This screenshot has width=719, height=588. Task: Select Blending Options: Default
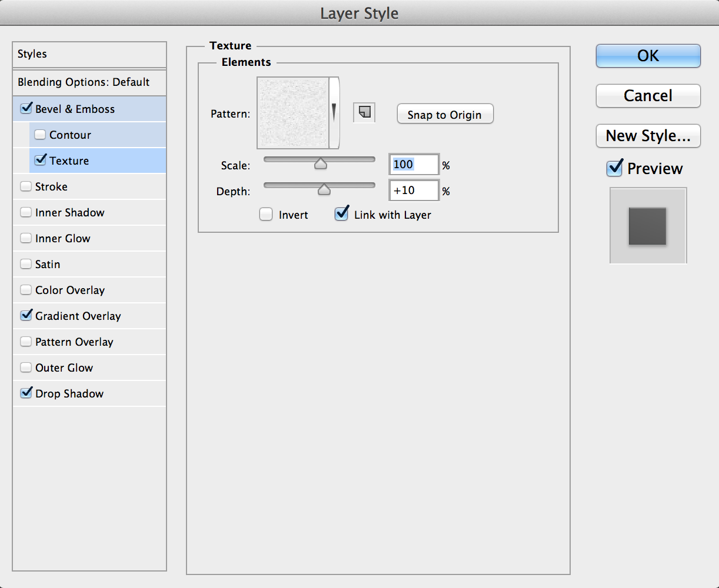84,82
